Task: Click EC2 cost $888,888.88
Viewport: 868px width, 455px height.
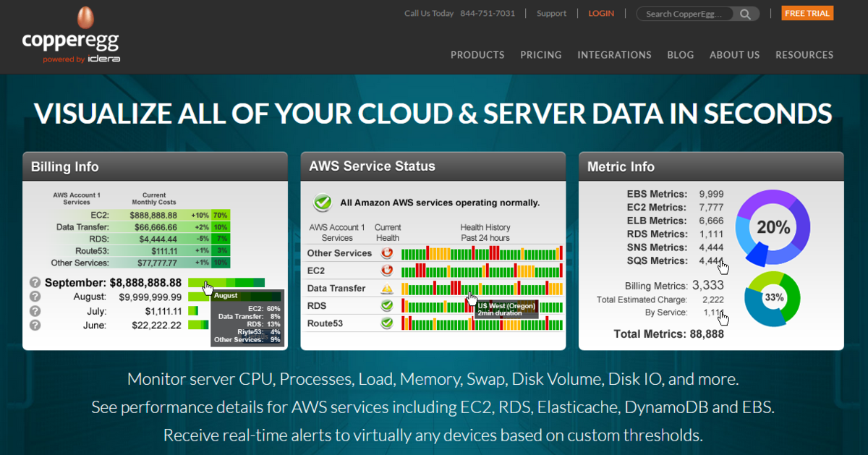Action: 153,216
